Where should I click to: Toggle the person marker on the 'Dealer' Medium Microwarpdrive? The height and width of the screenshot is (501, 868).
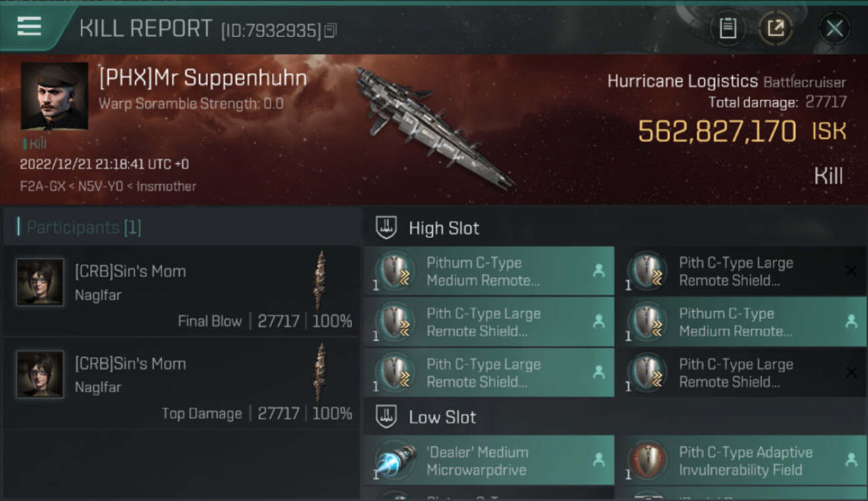pyautogui.click(x=599, y=460)
